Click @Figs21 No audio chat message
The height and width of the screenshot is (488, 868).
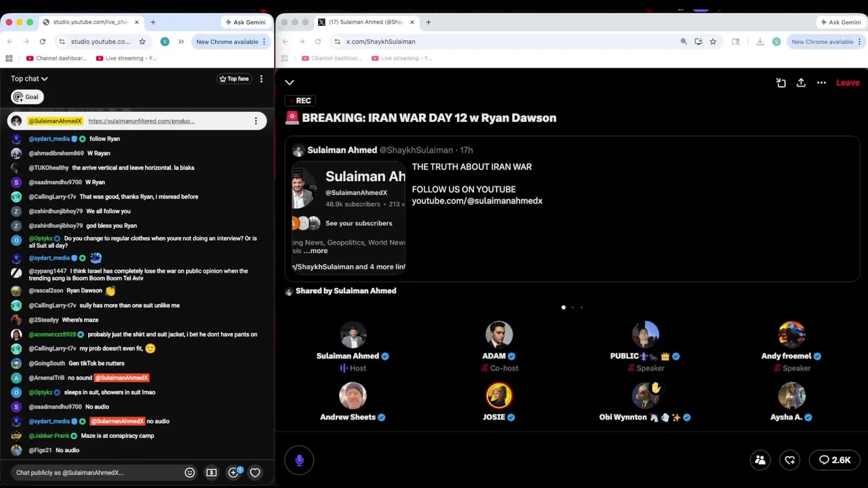(46, 450)
